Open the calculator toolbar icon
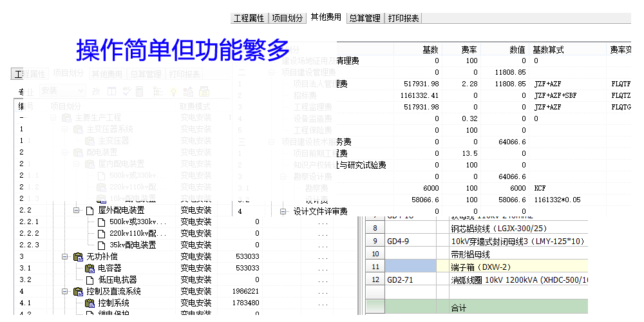This screenshot has width=644, height=322. click(140, 91)
